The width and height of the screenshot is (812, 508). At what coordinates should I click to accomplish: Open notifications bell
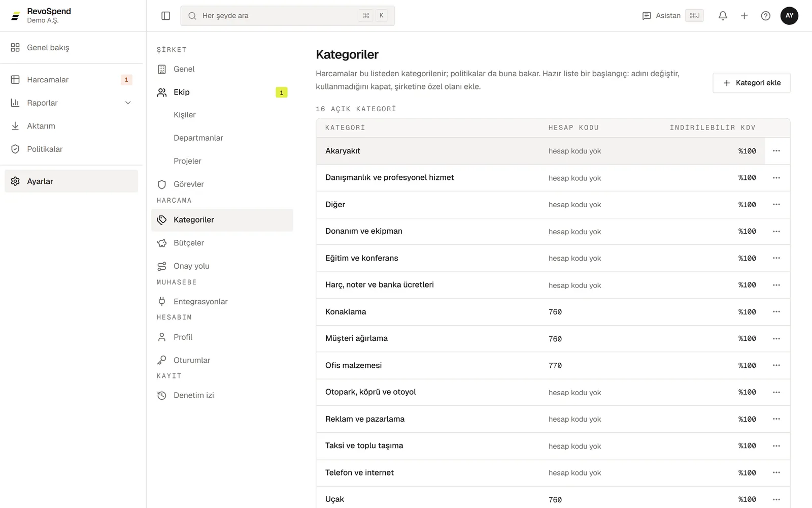click(x=723, y=16)
